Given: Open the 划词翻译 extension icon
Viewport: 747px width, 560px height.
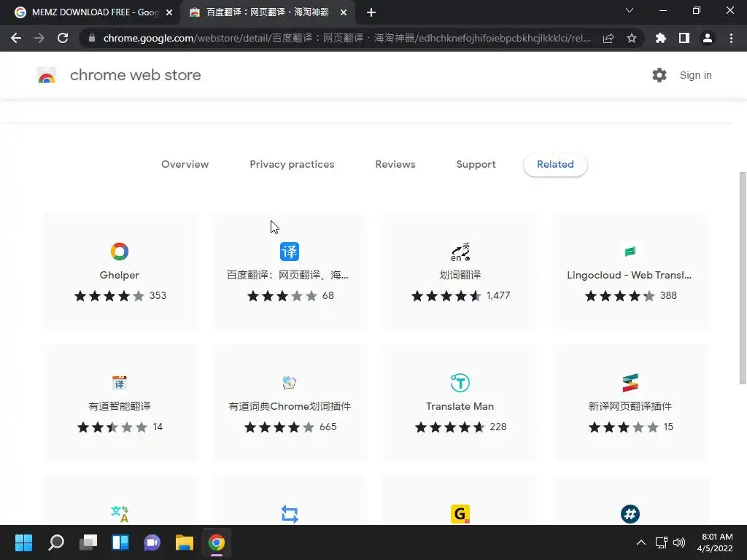Looking at the screenshot, I should [460, 252].
